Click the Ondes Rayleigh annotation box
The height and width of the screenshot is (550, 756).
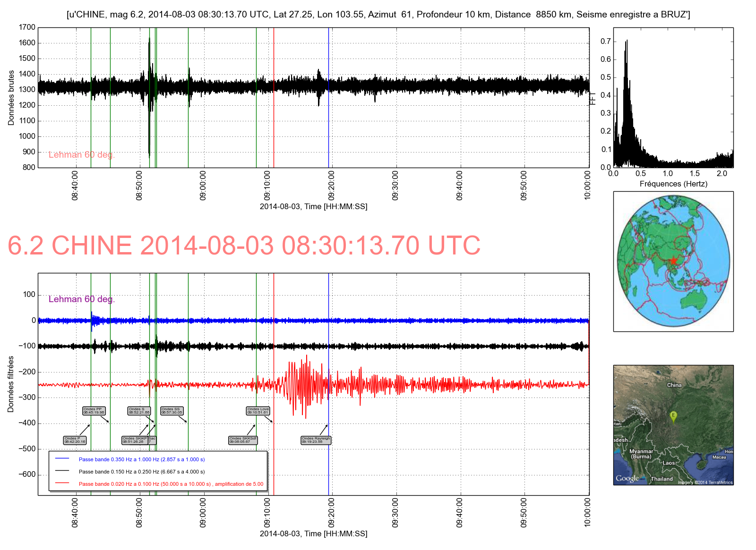click(x=316, y=440)
